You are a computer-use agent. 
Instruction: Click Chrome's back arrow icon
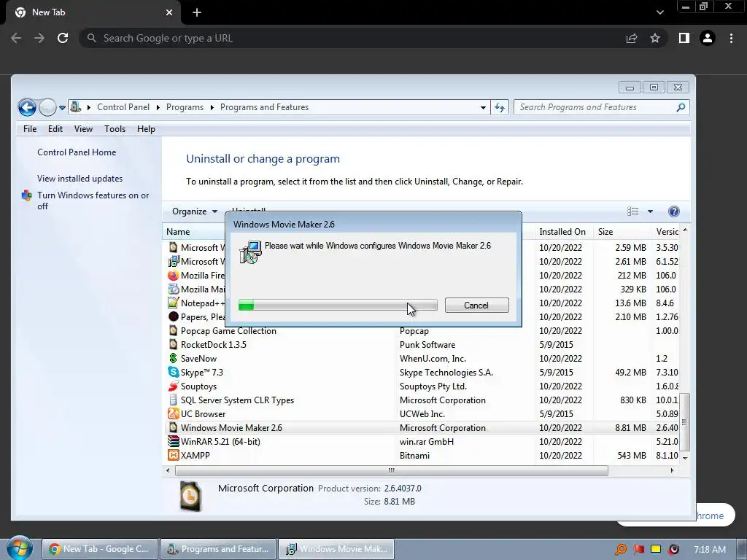click(x=16, y=38)
